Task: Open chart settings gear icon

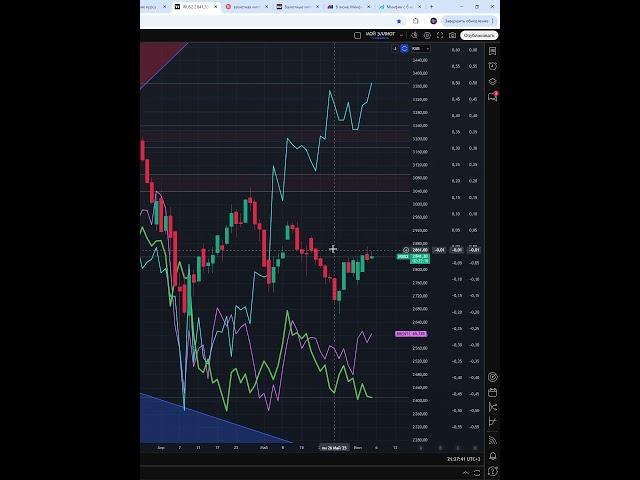Action: [427, 36]
